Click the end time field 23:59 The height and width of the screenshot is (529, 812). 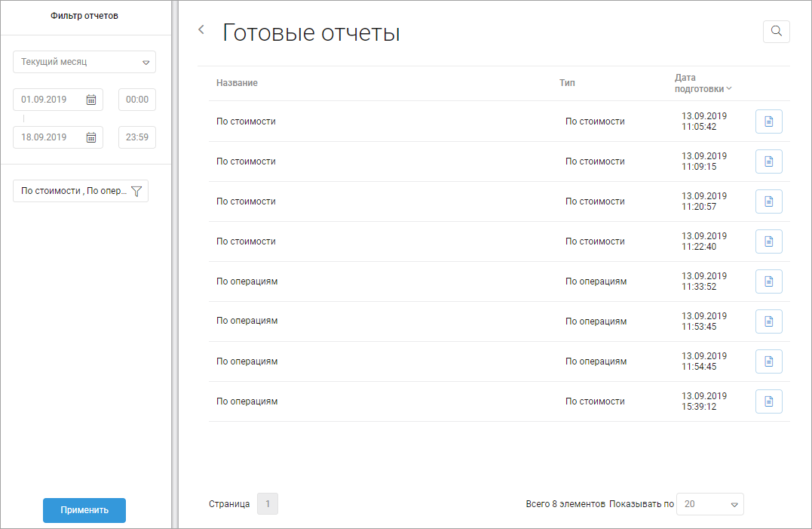tap(137, 137)
